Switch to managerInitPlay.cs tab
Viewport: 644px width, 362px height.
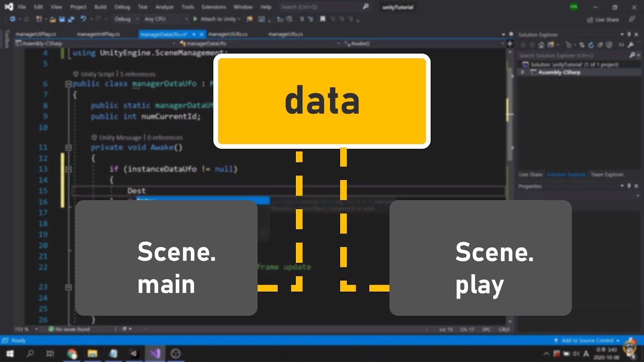click(x=98, y=34)
